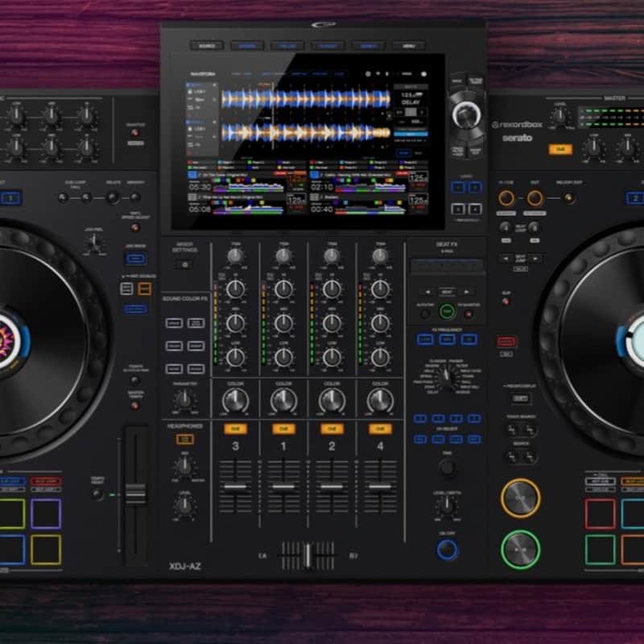This screenshot has width=644, height=644.
Task: Open the MENU button above the display
Action: pos(408,45)
